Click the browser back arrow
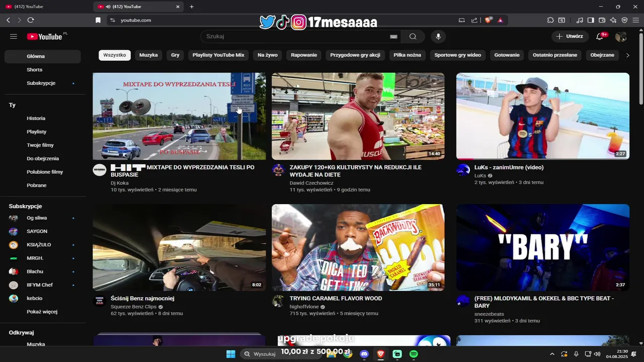This screenshot has height=362, width=644. pyautogui.click(x=8, y=20)
